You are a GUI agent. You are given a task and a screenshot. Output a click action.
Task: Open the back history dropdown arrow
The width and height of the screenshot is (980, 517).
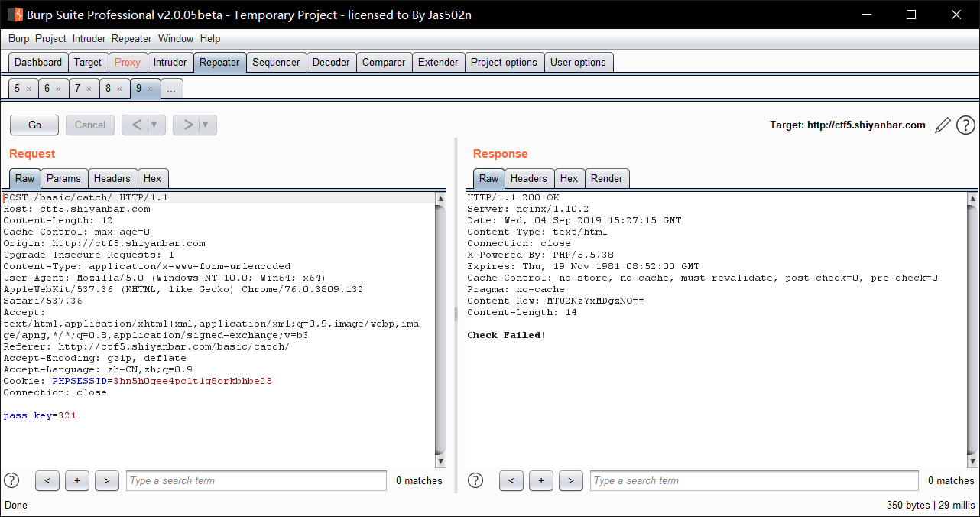(x=155, y=125)
